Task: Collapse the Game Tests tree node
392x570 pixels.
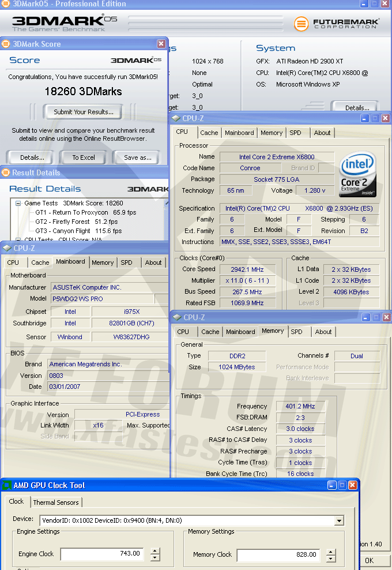Action: pyautogui.click(x=18, y=203)
